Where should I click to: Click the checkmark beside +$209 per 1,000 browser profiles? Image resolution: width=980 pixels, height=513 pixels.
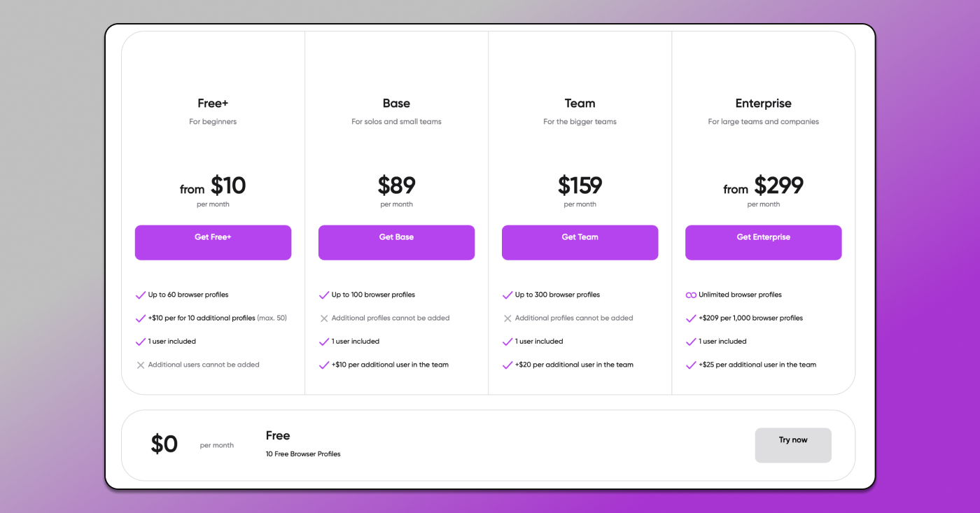coord(692,318)
